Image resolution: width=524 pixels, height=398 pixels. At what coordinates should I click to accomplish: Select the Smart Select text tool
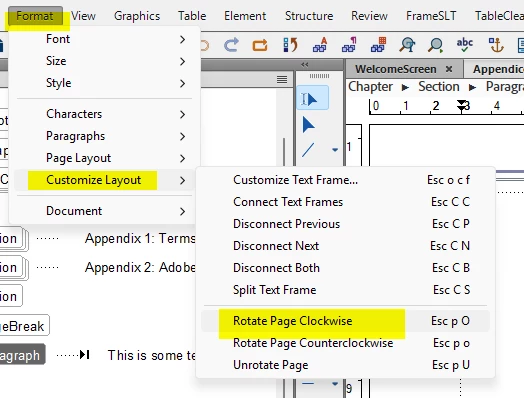(x=312, y=98)
